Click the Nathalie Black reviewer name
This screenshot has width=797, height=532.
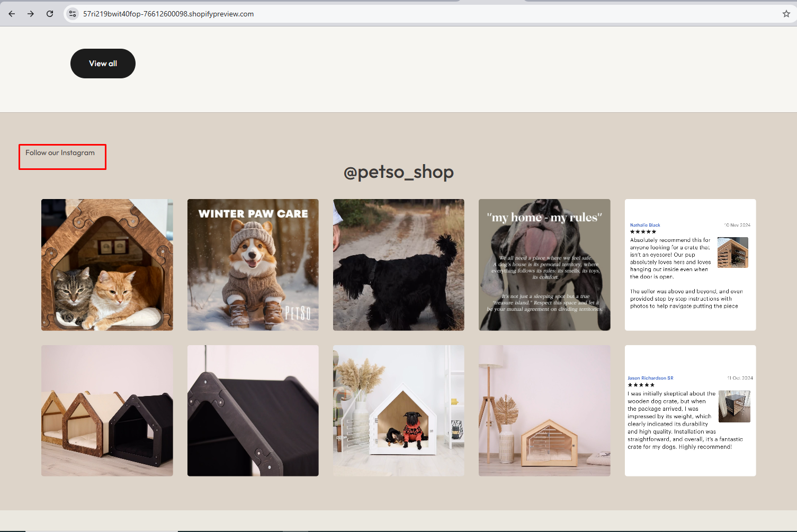coord(645,225)
